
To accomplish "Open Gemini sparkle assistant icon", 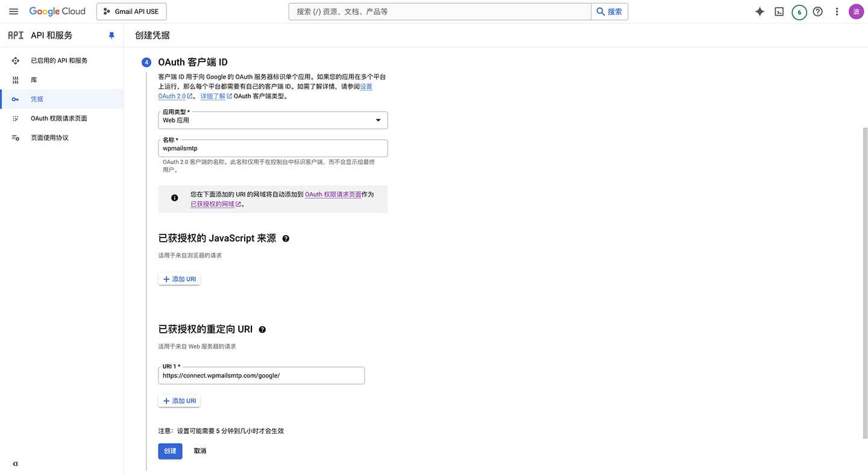I will click(x=759, y=11).
